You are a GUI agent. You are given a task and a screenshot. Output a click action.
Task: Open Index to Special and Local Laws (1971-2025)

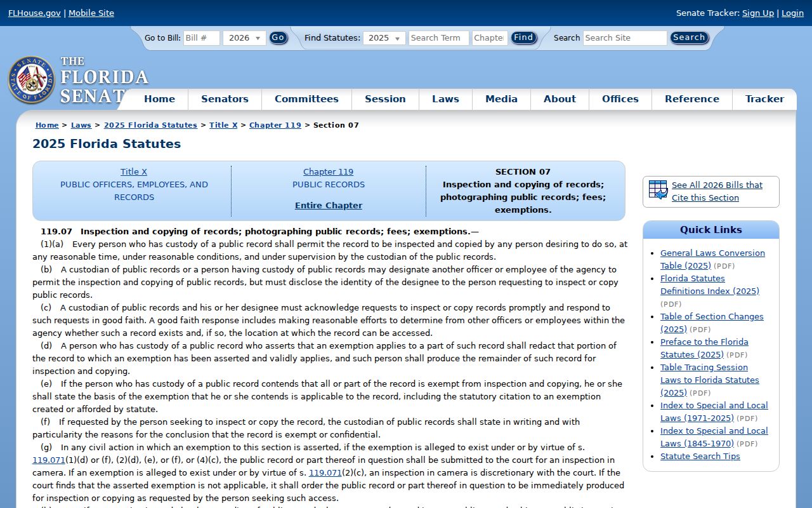(714, 411)
